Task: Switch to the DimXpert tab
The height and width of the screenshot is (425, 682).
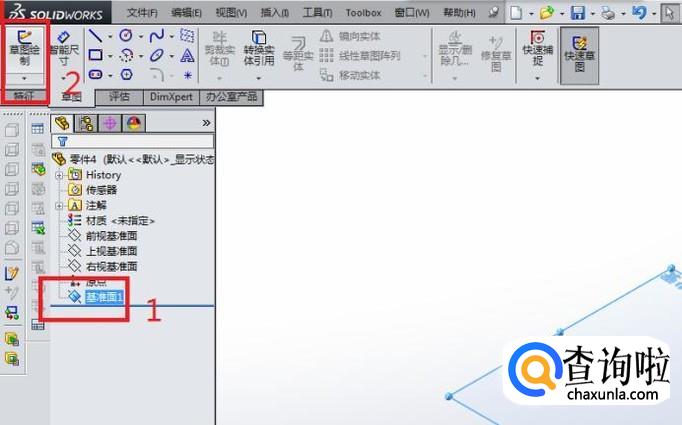Action: tap(171, 97)
